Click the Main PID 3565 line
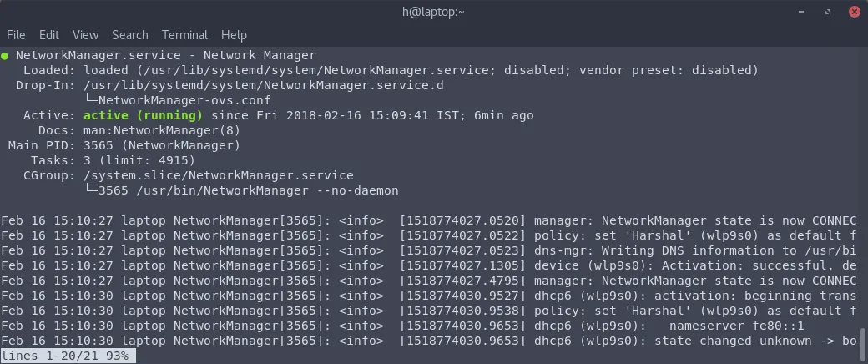The height and width of the screenshot is (364, 868). (124, 146)
